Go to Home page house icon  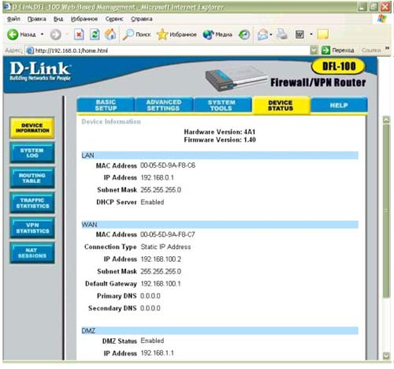coord(110,34)
